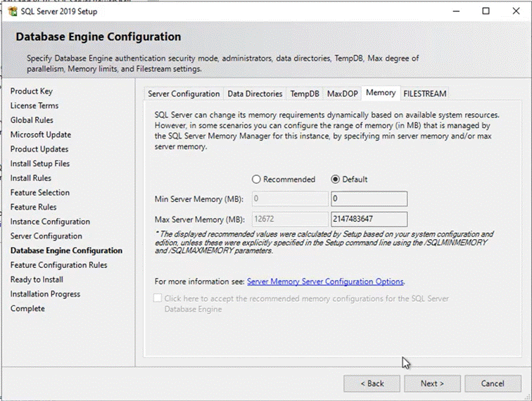The height and width of the screenshot is (401, 532).
Task: Click the Server Configuration step in sidebar
Action: (x=46, y=236)
